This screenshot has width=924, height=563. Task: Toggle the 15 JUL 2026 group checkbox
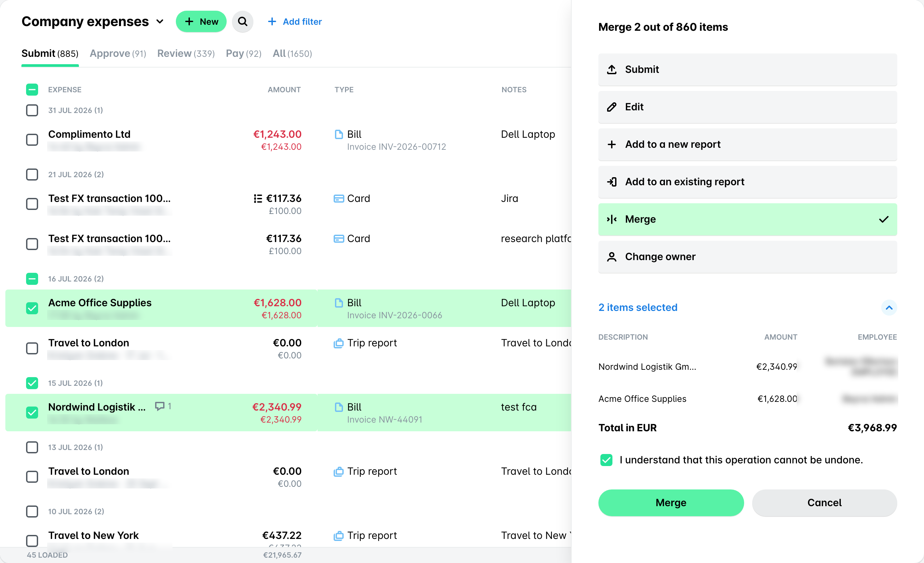coord(32,383)
